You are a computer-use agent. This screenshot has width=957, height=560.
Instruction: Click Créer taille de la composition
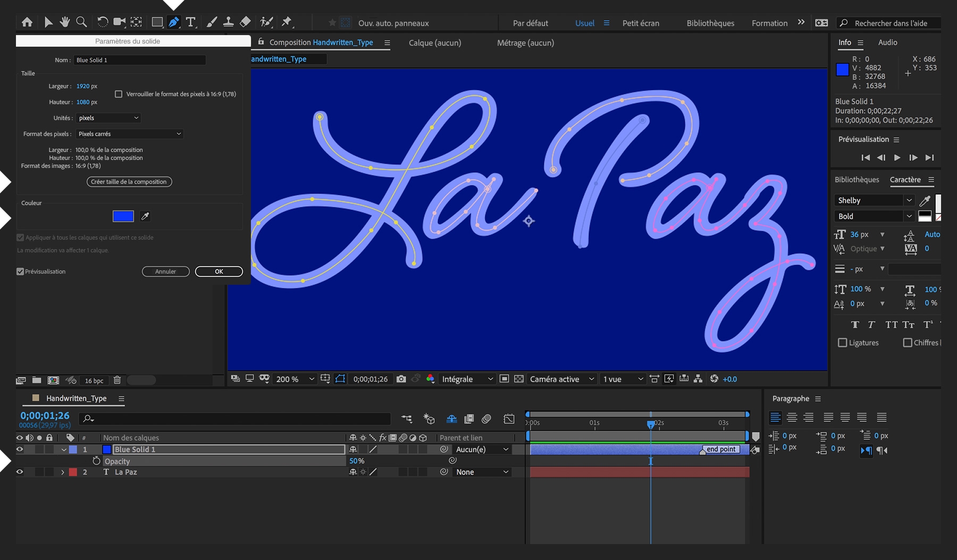129,181
